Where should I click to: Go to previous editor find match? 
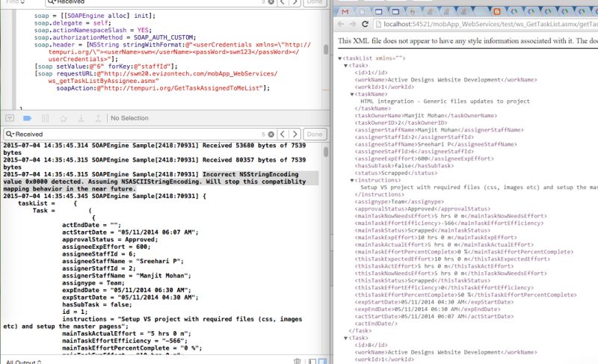click(283, 2)
